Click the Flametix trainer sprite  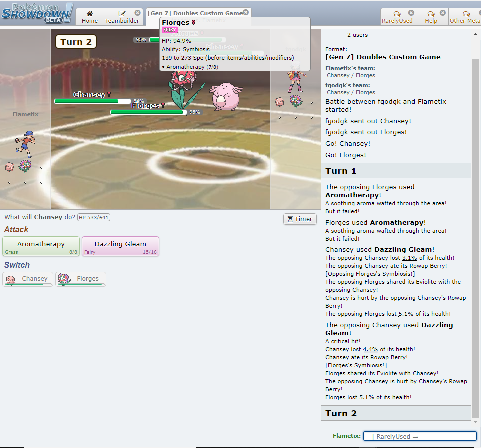pyautogui.click(x=25, y=144)
